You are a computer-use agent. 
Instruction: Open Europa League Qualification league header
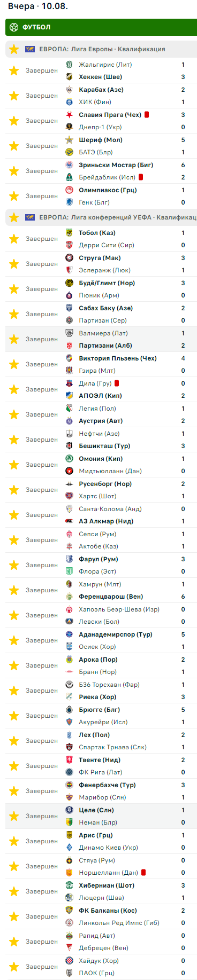101,49
